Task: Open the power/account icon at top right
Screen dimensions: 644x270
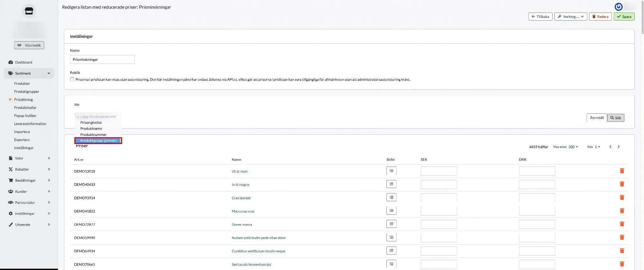Action: click(x=618, y=6)
